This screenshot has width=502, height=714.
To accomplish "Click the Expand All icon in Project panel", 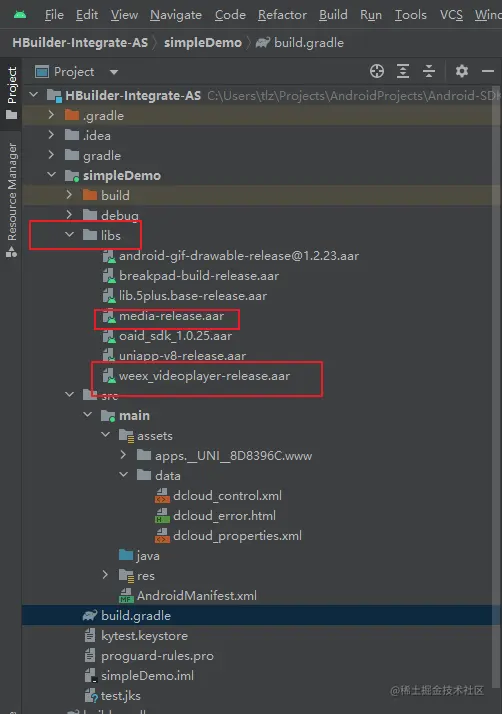I will pos(403,71).
